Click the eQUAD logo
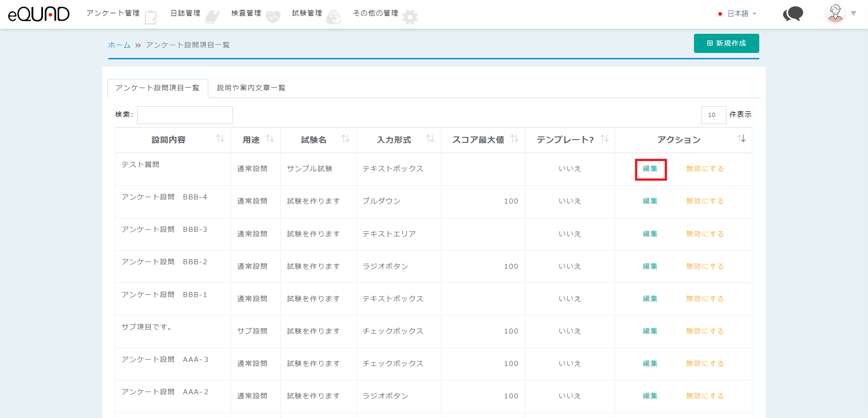This screenshot has width=868, height=418. [39, 14]
